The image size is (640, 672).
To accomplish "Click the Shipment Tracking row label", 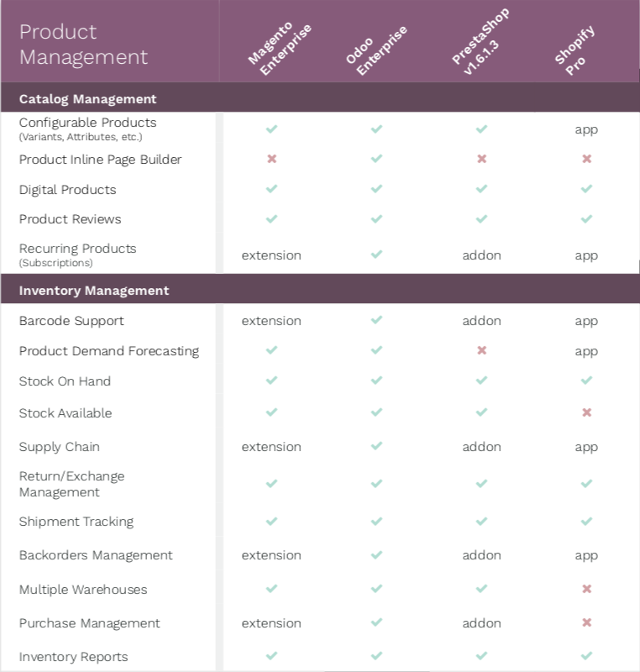I will point(76,522).
